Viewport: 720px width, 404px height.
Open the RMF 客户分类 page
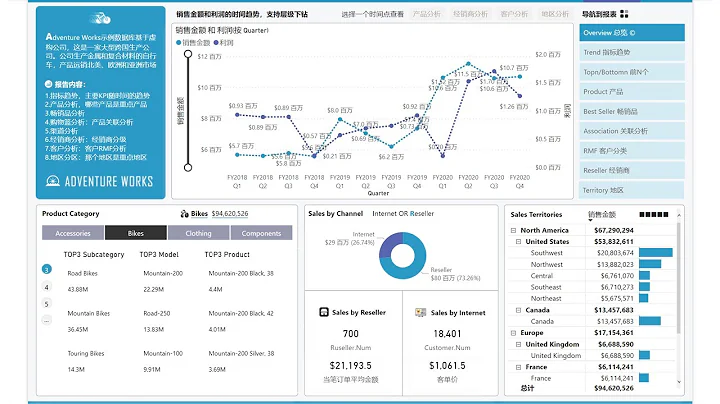pyautogui.click(x=632, y=151)
